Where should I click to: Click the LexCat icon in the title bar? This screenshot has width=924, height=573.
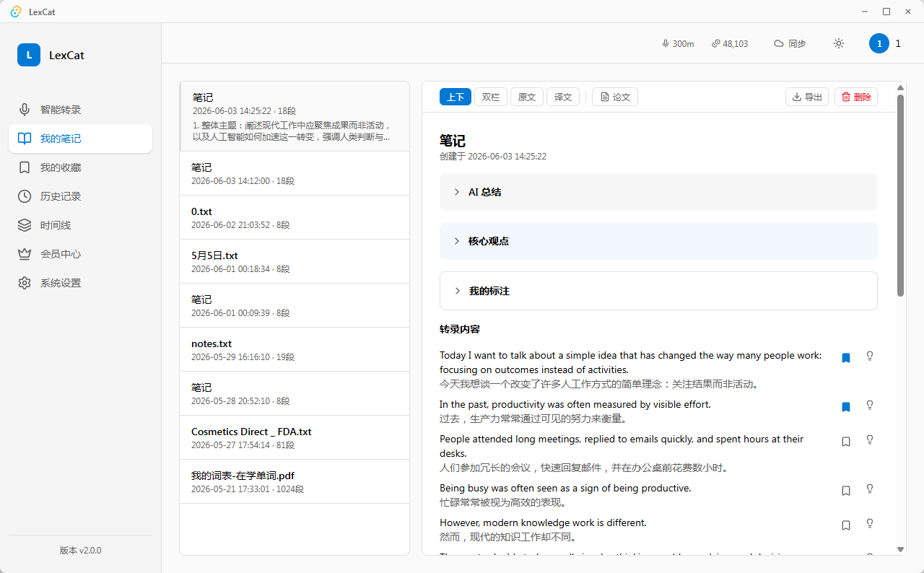tap(16, 12)
